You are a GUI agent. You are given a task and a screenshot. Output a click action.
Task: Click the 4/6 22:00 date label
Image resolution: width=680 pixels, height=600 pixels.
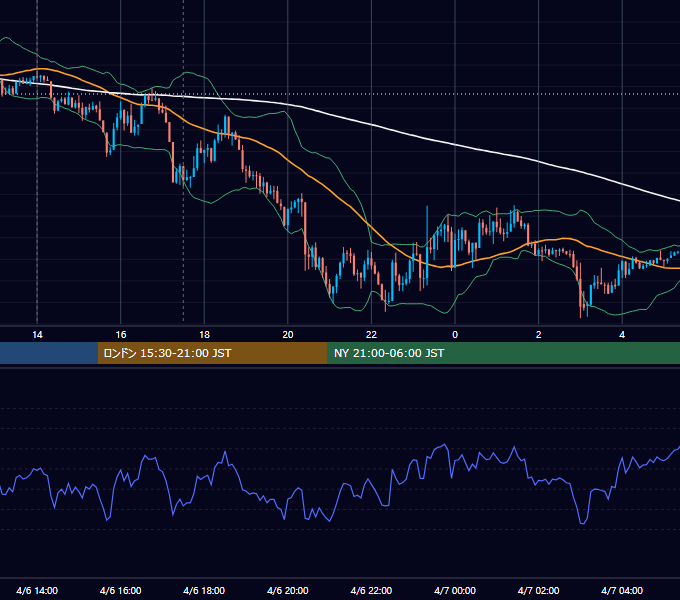(x=371, y=590)
